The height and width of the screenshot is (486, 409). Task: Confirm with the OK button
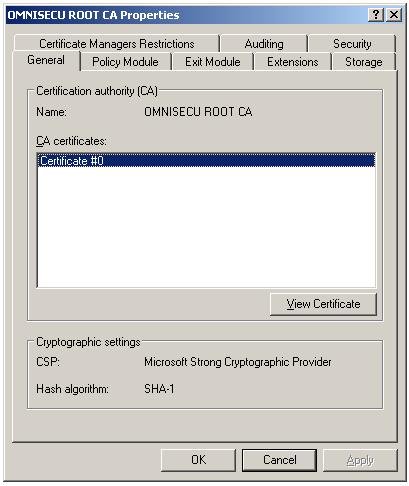(198, 460)
